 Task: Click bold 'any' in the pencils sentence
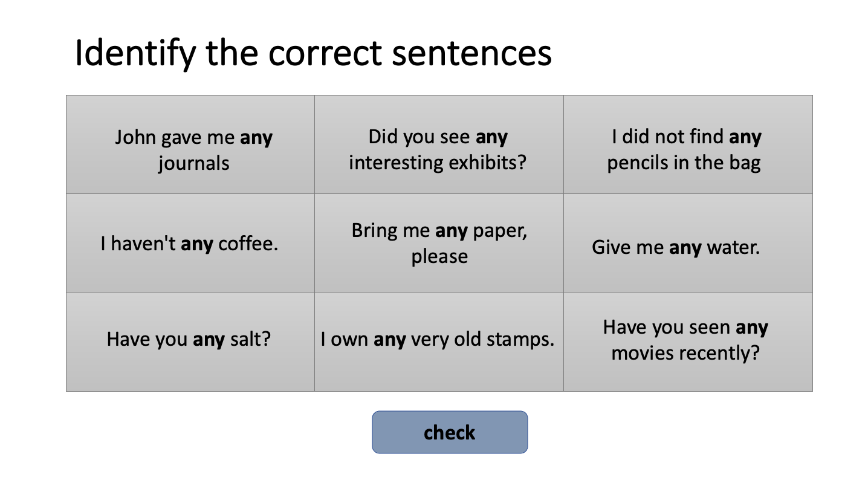point(745,138)
